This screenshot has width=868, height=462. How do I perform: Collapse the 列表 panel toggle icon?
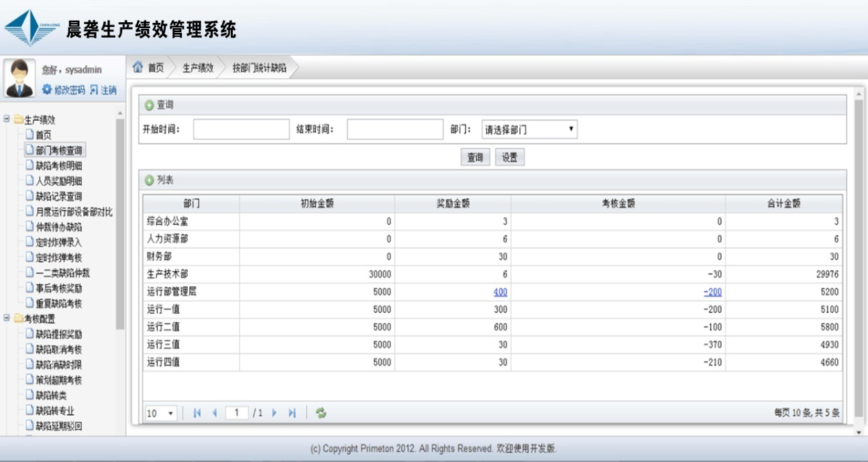click(149, 180)
